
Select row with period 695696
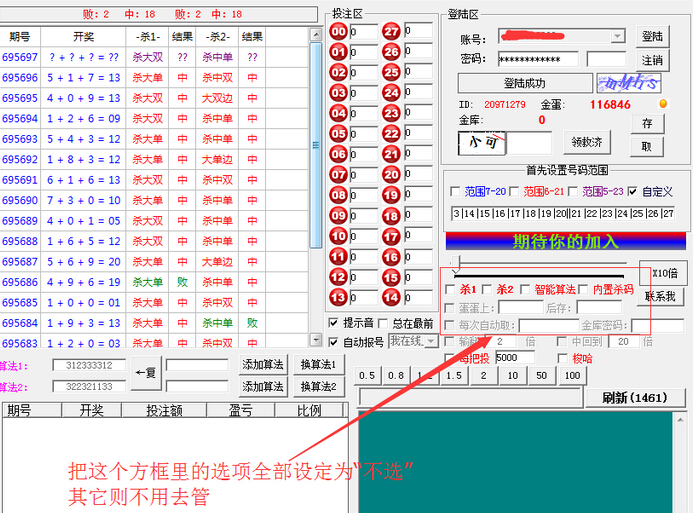pyautogui.click(x=155, y=78)
